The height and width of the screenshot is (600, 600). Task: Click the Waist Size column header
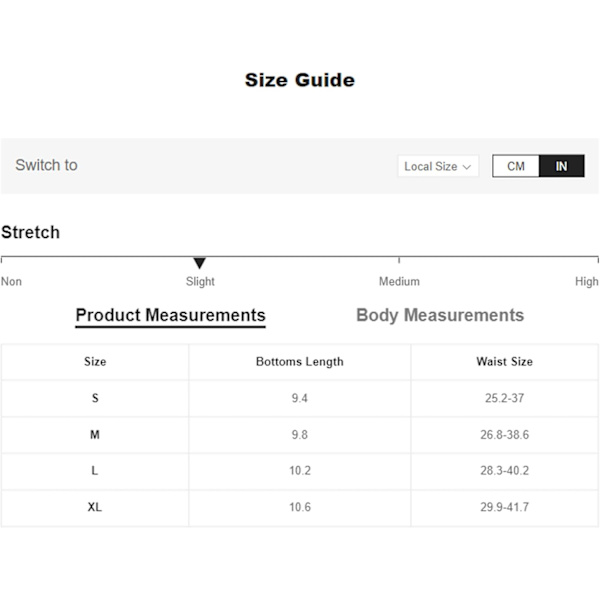pyautogui.click(x=505, y=362)
